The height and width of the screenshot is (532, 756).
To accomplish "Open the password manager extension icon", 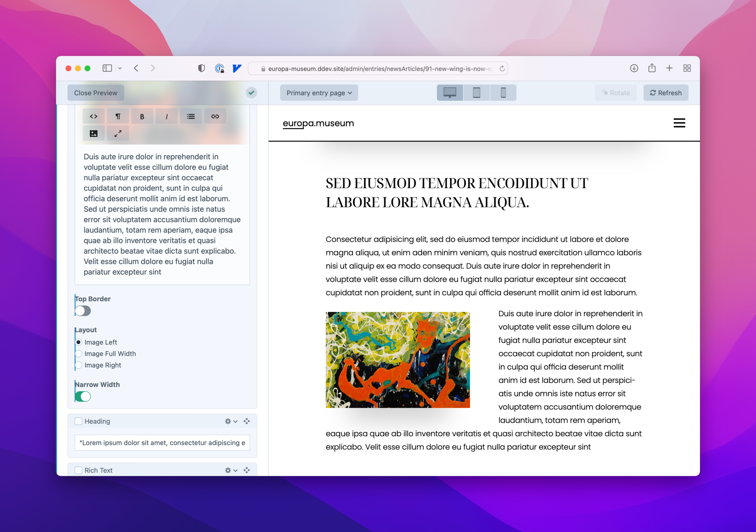I will pos(220,68).
